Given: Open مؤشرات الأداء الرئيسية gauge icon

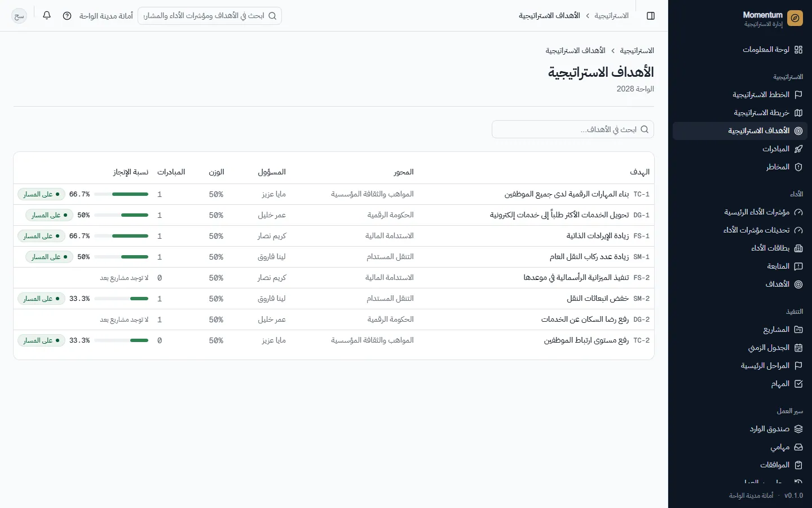Looking at the screenshot, I should [798, 212].
